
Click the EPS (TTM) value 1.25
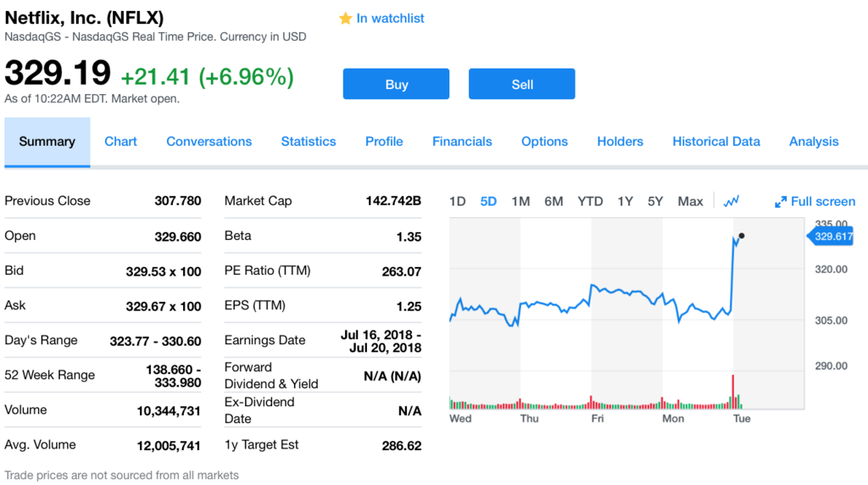coord(409,306)
